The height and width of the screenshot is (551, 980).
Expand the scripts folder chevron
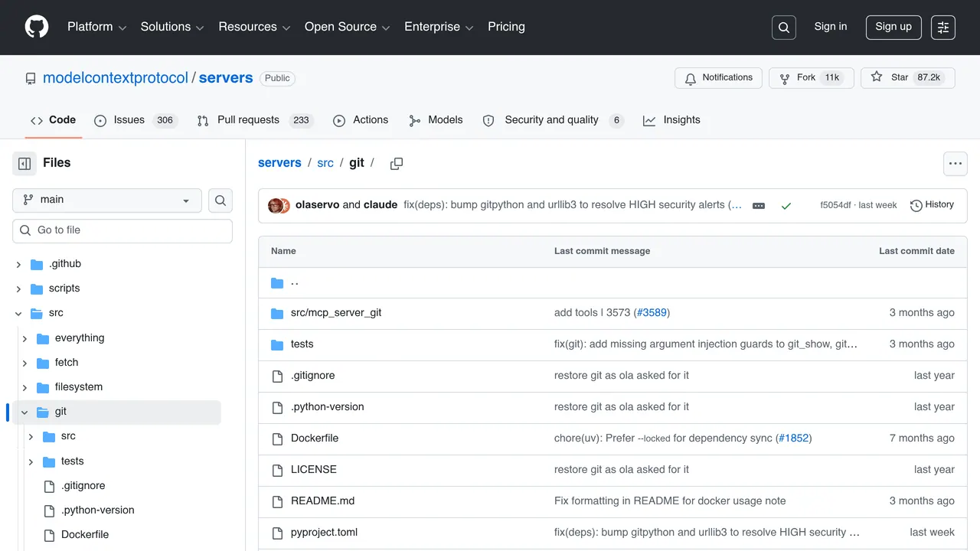18,289
